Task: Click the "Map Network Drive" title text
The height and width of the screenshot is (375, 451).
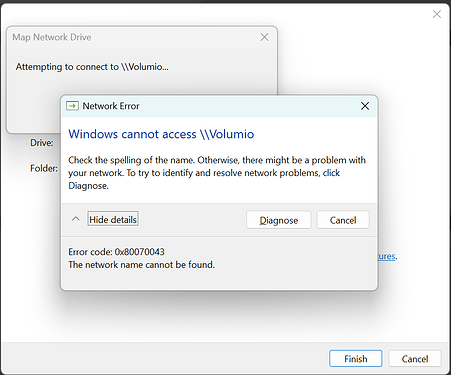Action: click(52, 37)
